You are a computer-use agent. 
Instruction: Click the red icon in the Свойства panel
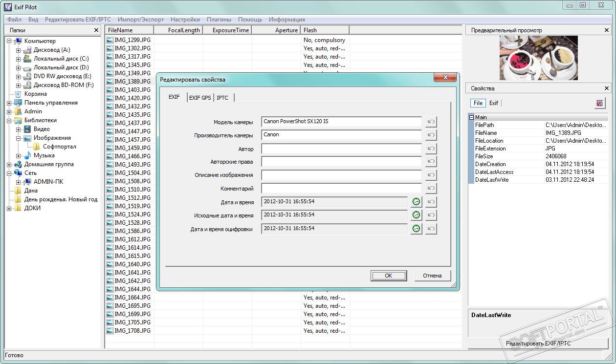600,103
